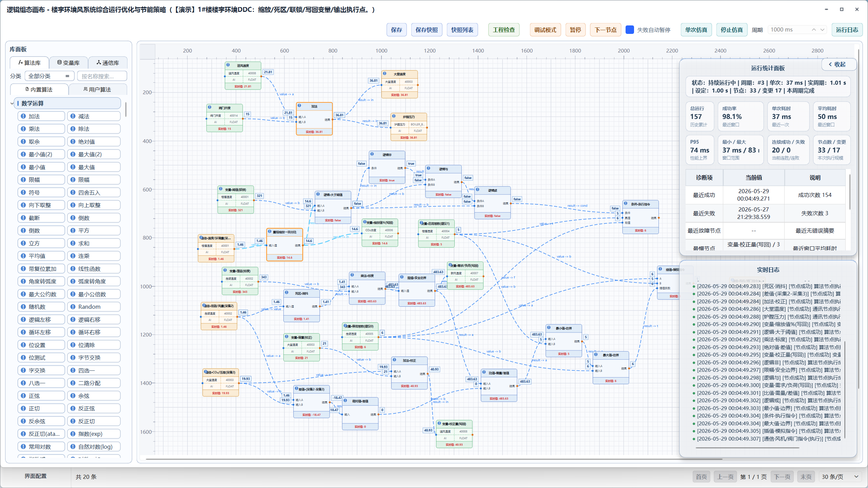Click info icon on 送风温度 canvas node
This screenshot has width=868, height=488.
pos(228,65)
